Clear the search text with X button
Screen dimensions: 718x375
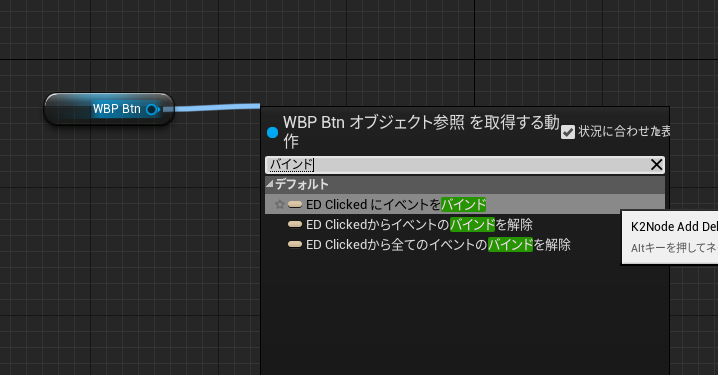pyautogui.click(x=656, y=165)
